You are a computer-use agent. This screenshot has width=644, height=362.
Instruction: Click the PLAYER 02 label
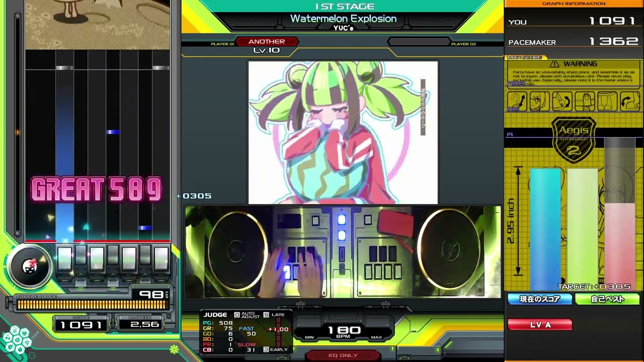pyautogui.click(x=463, y=44)
